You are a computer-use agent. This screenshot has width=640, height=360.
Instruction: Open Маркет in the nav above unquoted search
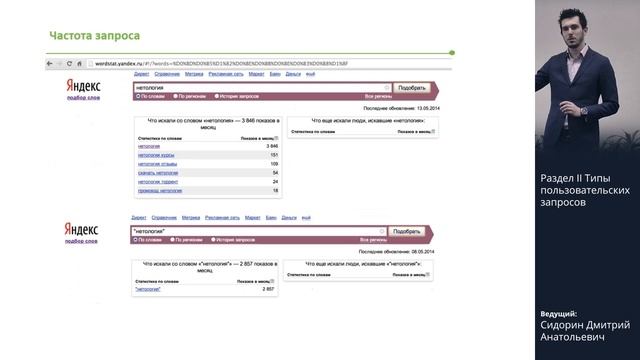click(x=256, y=74)
